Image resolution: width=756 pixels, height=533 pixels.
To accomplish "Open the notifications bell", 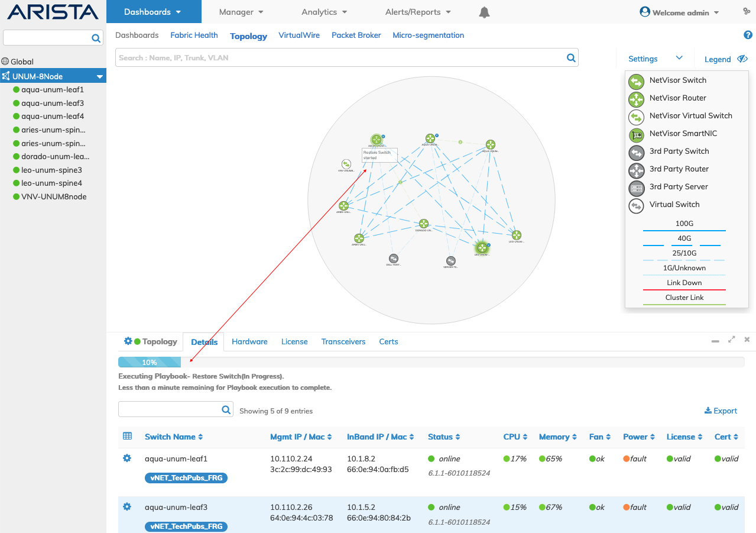I will pos(485,12).
